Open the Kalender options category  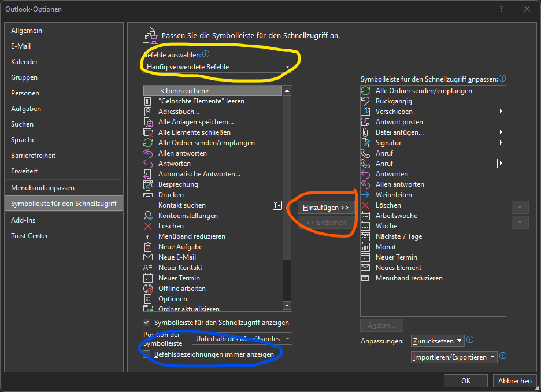point(64,62)
